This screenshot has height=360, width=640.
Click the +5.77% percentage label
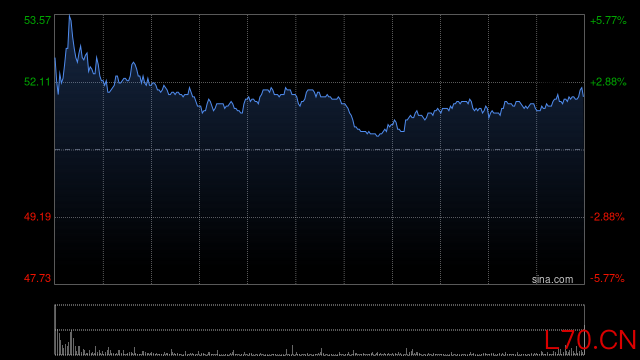pyautogui.click(x=608, y=20)
